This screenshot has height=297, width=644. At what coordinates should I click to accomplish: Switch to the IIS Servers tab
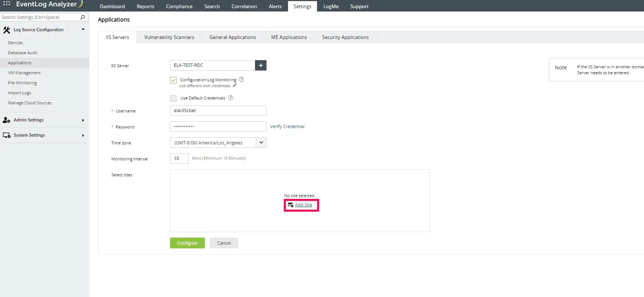click(x=118, y=37)
